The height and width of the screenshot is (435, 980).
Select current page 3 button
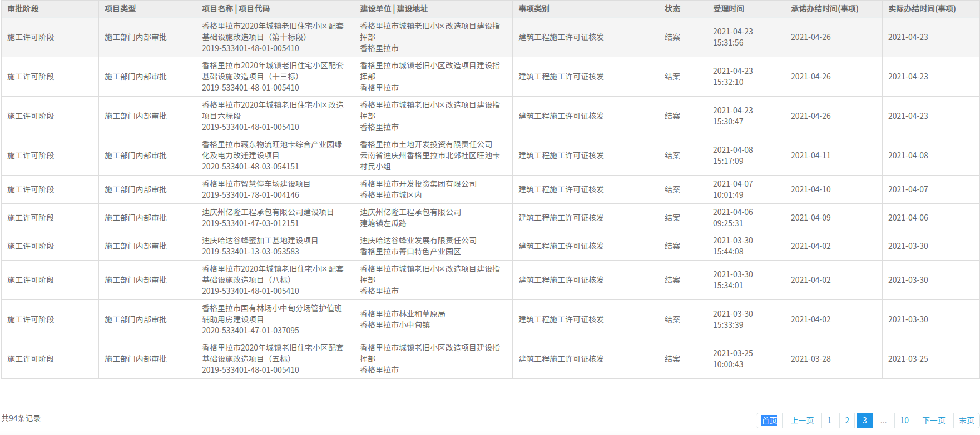[865, 421]
